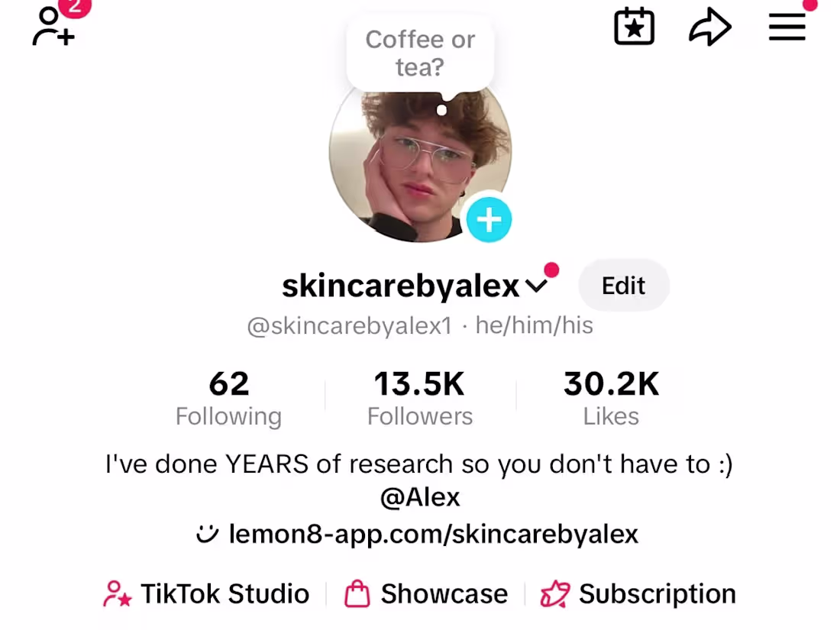Click the TikTok Studio person-star icon
The image size is (840, 630).
click(x=118, y=594)
